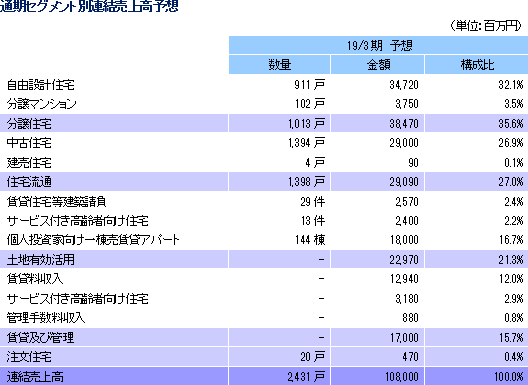Click the 賃貸料収入 row label
This screenshot has width=528, height=385.
tap(35, 279)
